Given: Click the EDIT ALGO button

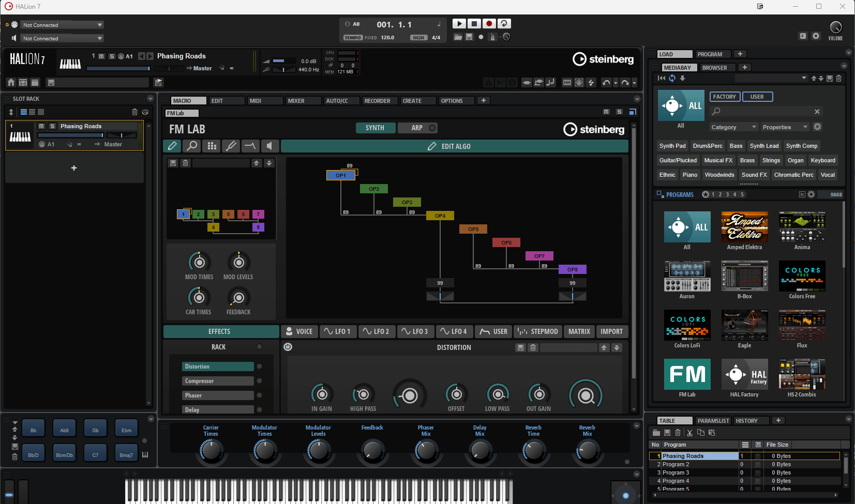Looking at the screenshot, I should click(x=454, y=146).
